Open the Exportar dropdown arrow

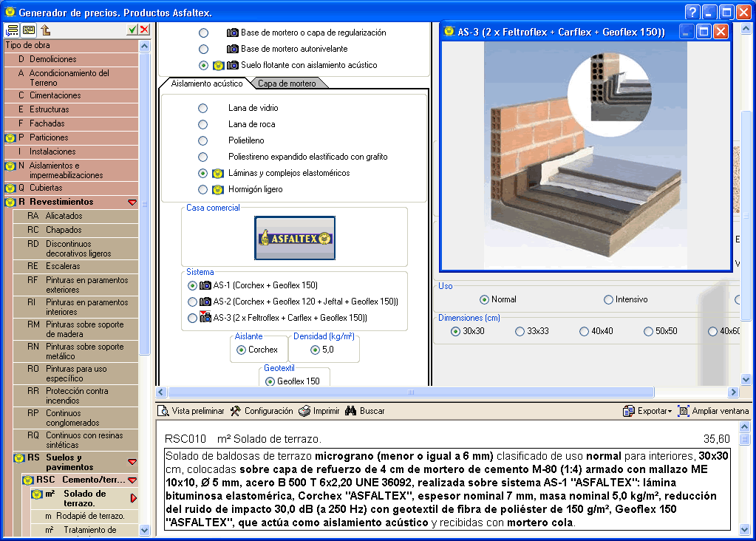pyautogui.click(x=670, y=412)
